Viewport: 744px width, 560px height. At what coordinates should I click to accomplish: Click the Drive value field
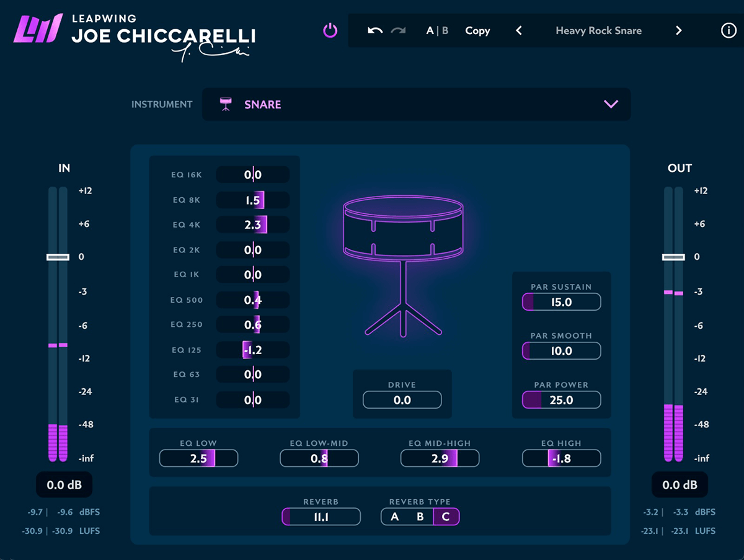(x=402, y=400)
